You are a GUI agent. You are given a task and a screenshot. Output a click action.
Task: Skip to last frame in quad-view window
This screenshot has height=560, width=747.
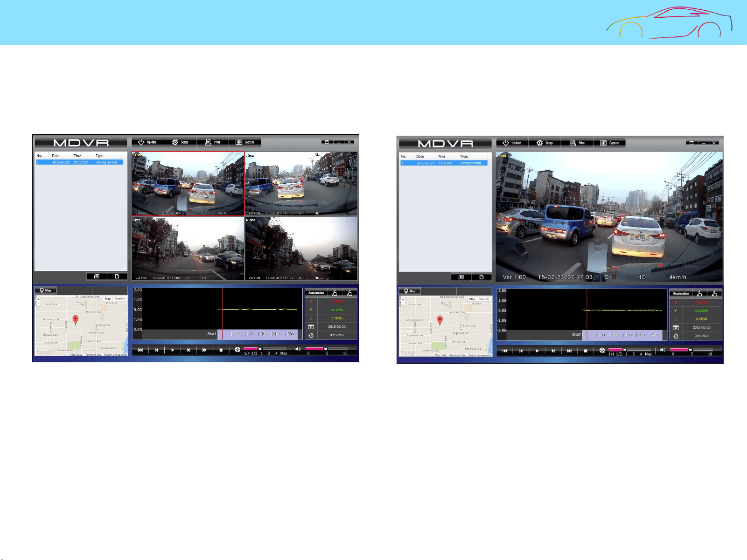[205, 350]
